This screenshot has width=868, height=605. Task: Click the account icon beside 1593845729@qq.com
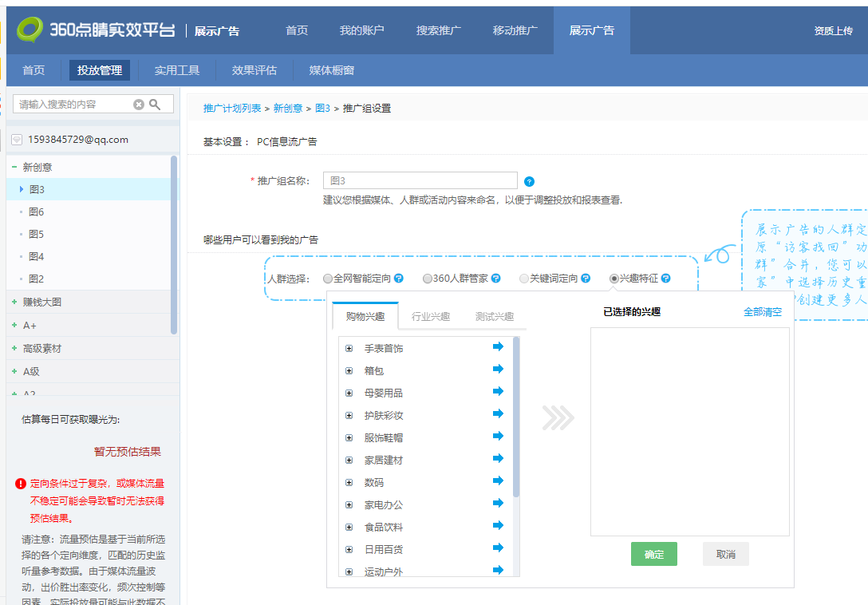18,140
